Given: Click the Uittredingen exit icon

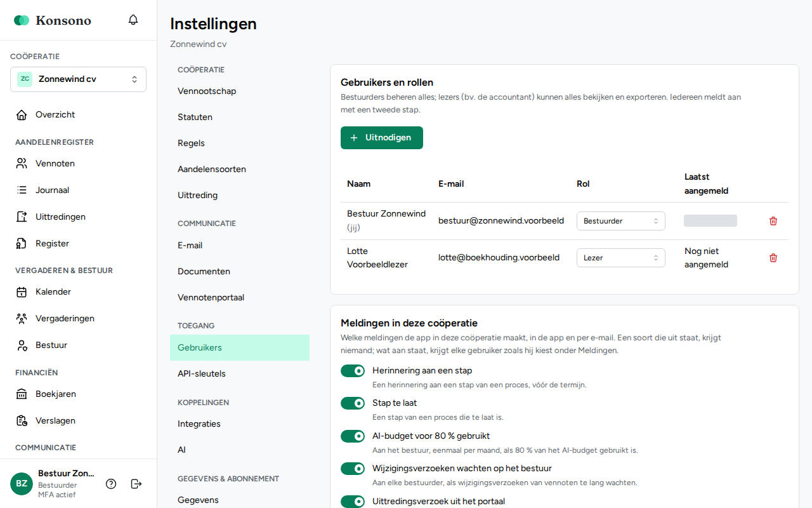Looking at the screenshot, I should click(22, 217).
